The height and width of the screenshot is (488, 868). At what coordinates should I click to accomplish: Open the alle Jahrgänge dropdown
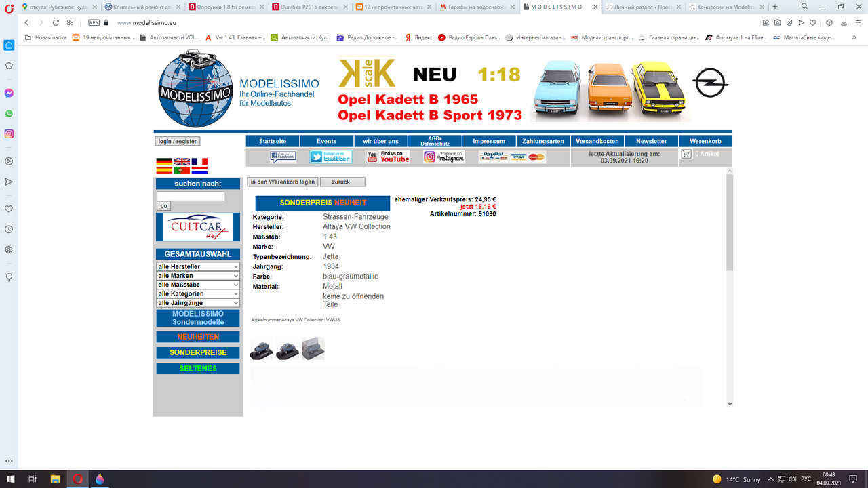[198, 303]
